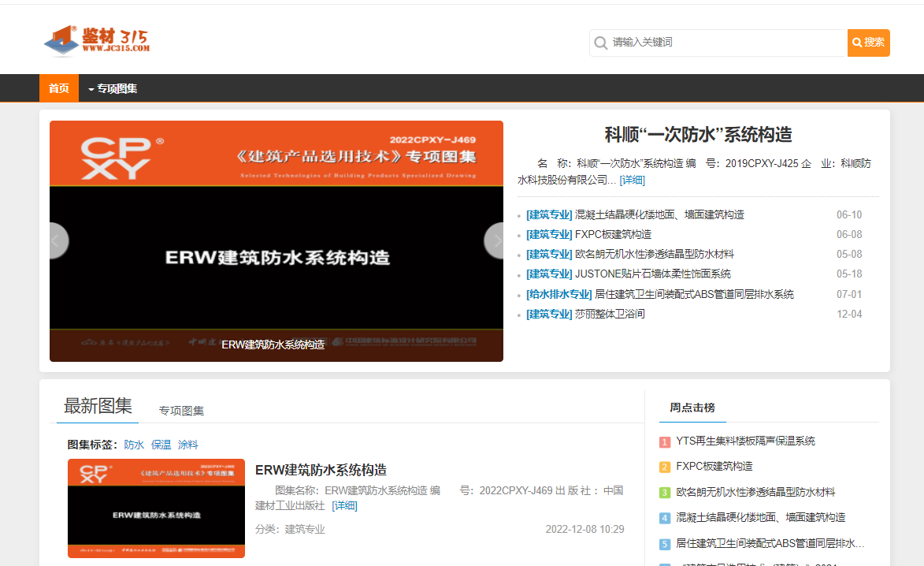The width and height of the screenshot is (924, 566).
Task: Open 居住建筑卫生间装配式ABS管道同层排水 in 周点击榜
Action: pyautogui.click(x=770, y=544)
